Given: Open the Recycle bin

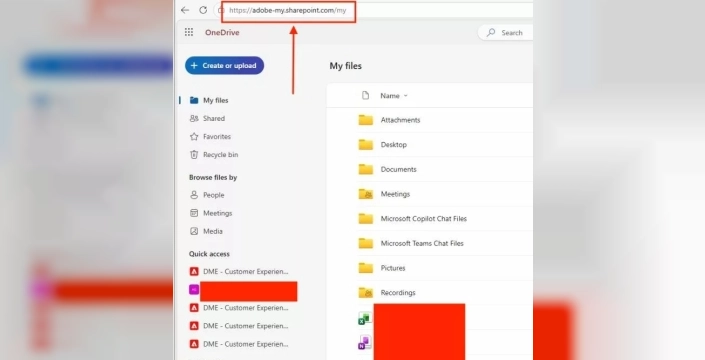Looking at the screenshot, I should coord(220,155).
